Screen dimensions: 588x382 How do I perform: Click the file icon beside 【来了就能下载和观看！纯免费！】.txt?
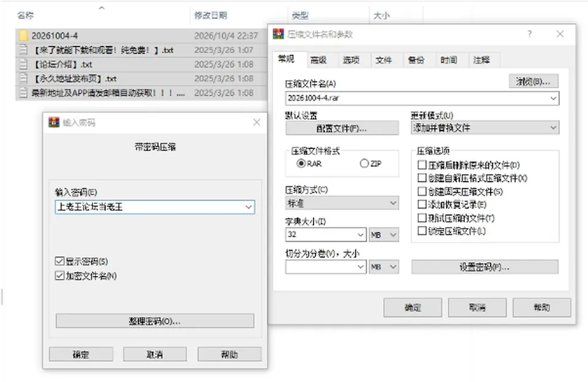pos(23,50)
